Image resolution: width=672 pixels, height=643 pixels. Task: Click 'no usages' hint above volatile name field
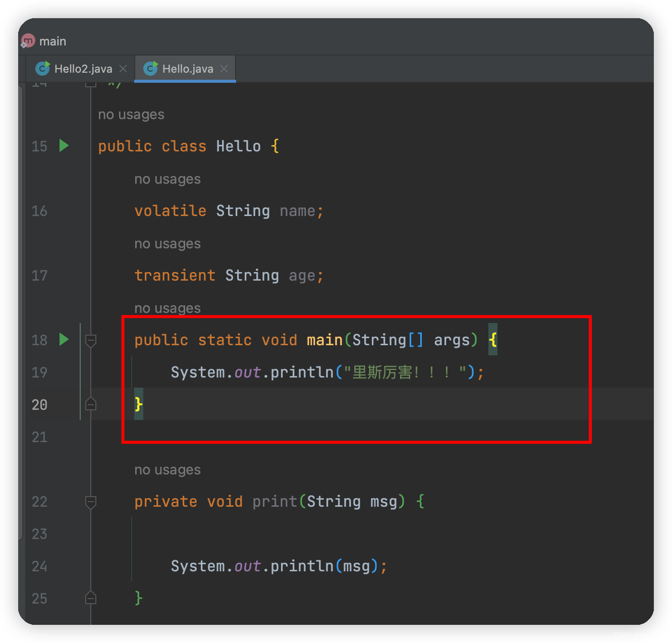click(167, 179)
